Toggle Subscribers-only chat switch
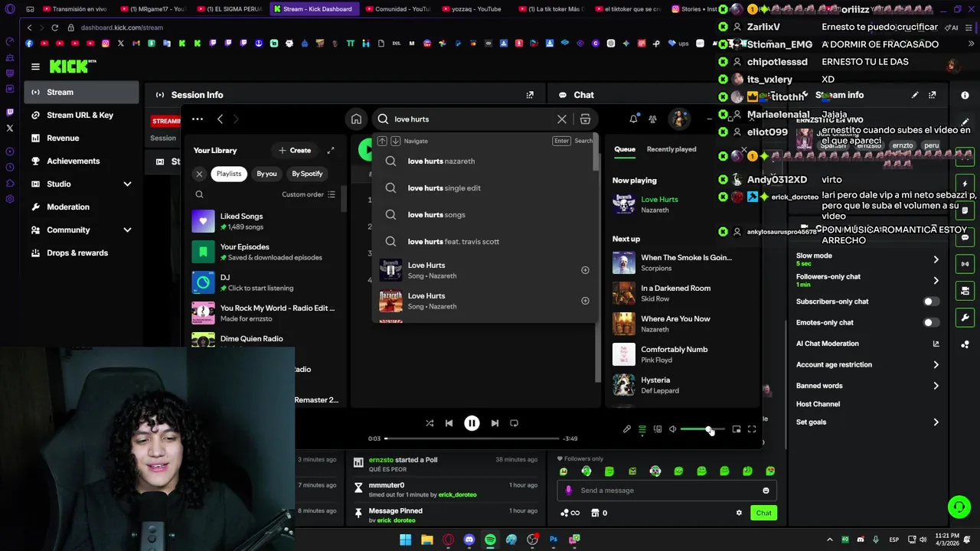Viewport: 980px width, 551px height. (x=930, y=302)
